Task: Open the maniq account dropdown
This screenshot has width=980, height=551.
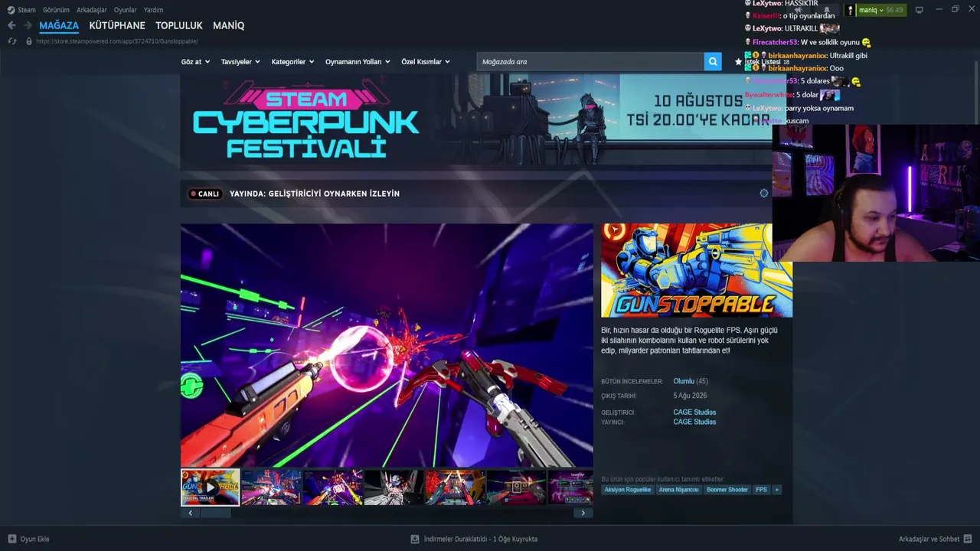Action: point(875,10)
